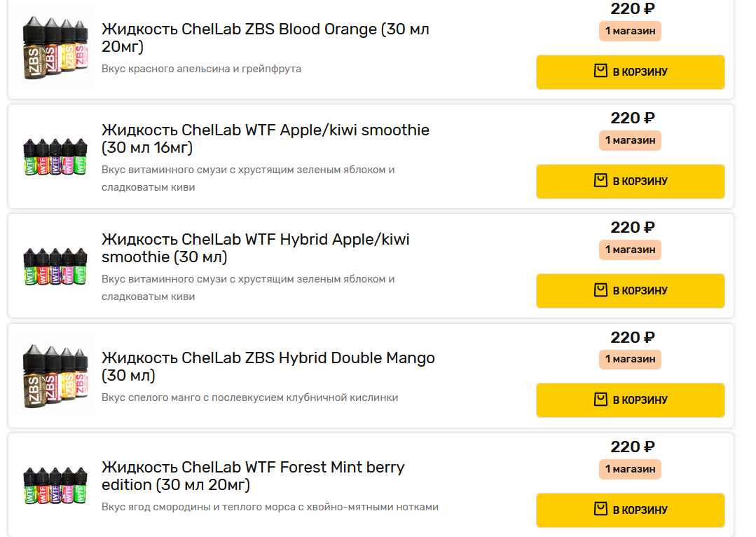Image resolution: width=756 pixels, height=537 pixels.
Task: Open ZBS Blood Orange product thumbnail
Action: click(x=54, y=48)
